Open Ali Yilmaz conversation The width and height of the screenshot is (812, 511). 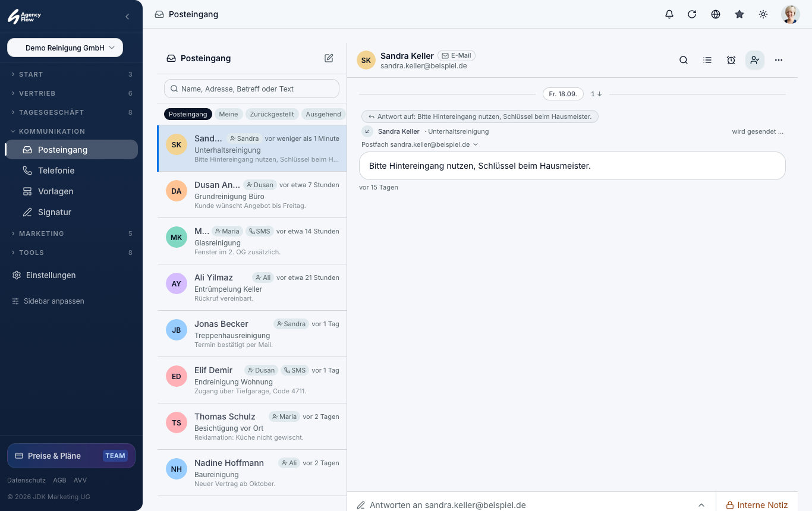tap(252, 288)
